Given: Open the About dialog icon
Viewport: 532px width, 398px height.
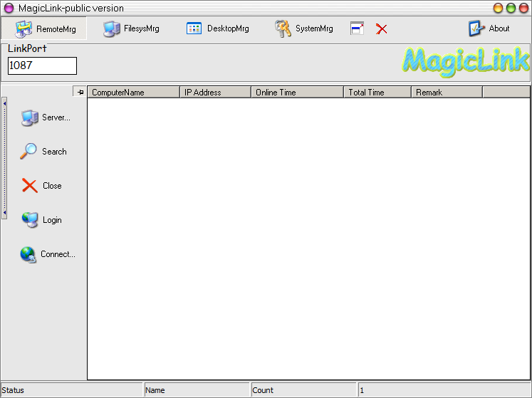Looking at the screenshot, I should [476, 28].
